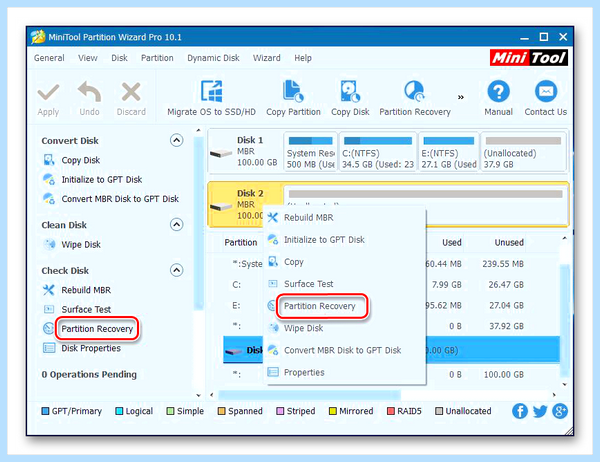Click the Disk Properties link in sidebar
This screenshot has width=600, height=462.
click(91, 348)
